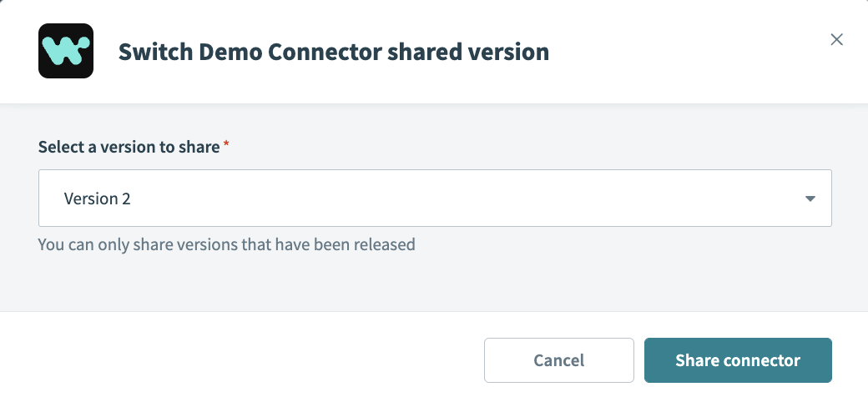Click the word 'connector' on the teal button
Image resolution: width=868 pixels, height=402 pixels.
coord(761,360)
